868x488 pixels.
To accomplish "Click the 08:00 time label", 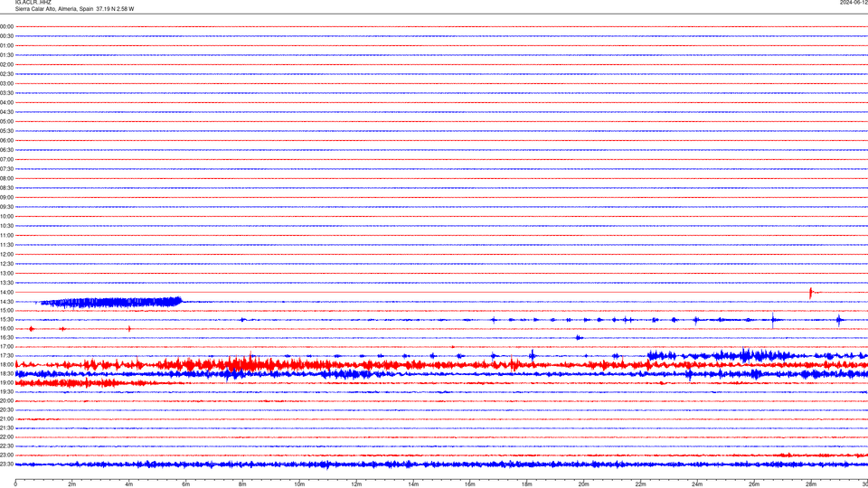I will point(6,178).
